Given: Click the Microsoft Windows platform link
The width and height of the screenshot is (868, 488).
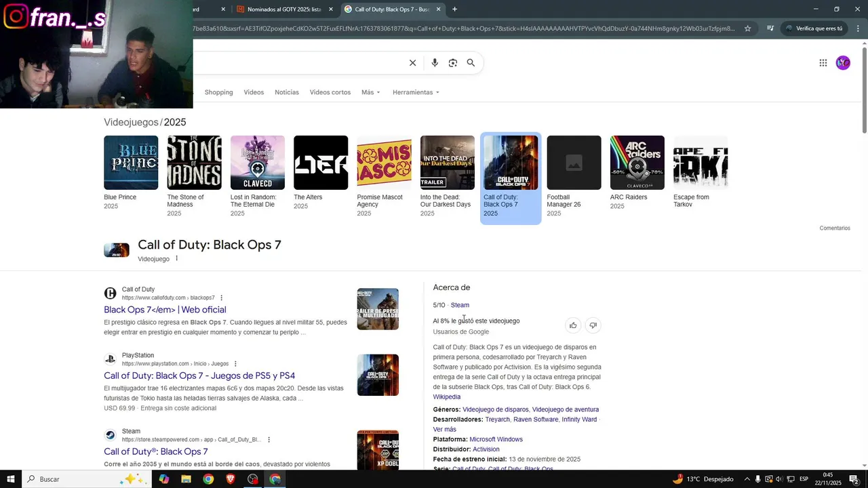Looking at the screenshot, I should click(496, 439).
